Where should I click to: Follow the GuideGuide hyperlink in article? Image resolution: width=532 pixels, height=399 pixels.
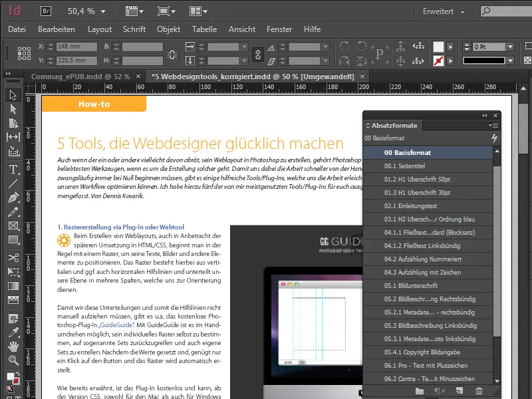116,325
